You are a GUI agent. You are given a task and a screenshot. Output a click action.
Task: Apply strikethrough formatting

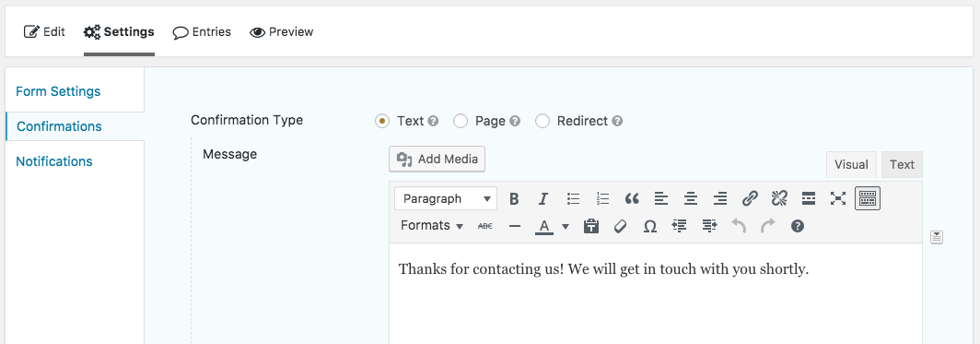(485, 226)
